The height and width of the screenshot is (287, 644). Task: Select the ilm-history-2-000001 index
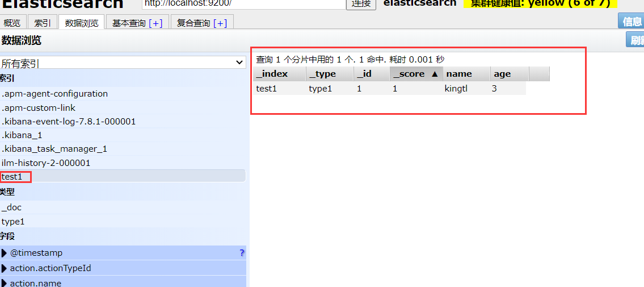123,163
